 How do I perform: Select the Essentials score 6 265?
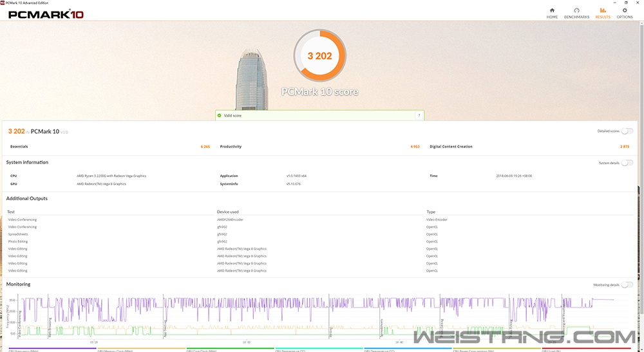(205, 147)
